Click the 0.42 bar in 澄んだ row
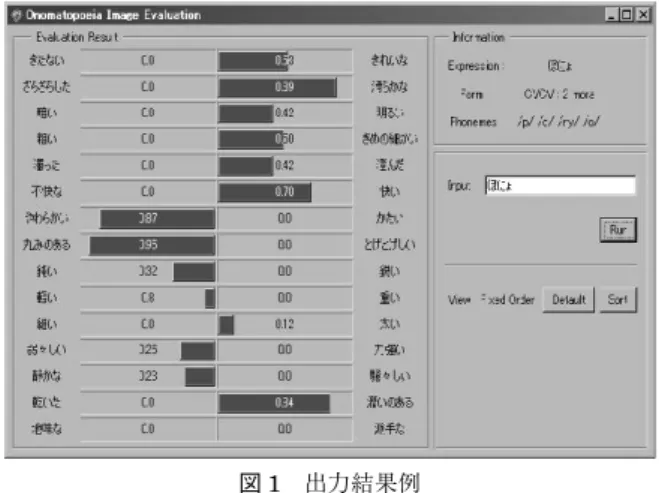Screen dimensions: 659x493 (x=246, y=166)
